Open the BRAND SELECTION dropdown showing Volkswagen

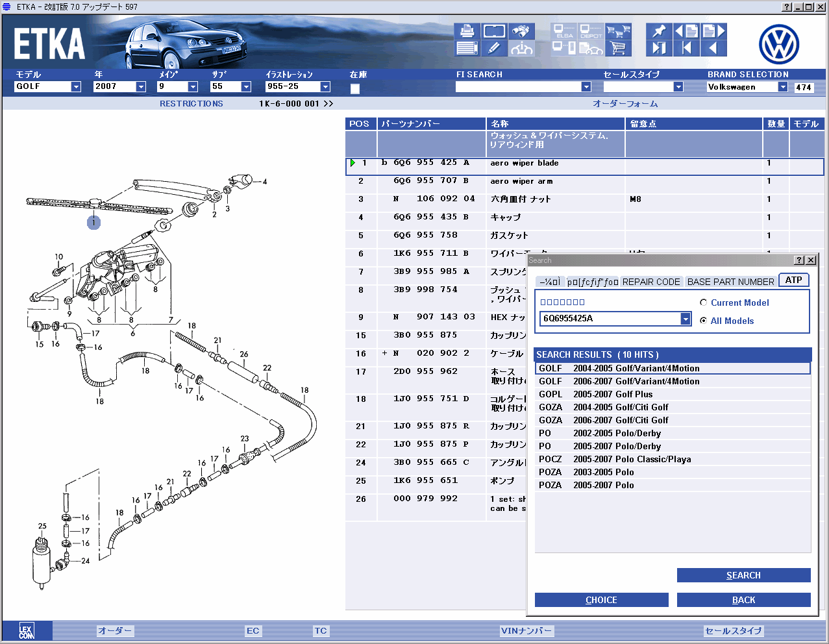pyautogui.click(x=783, y=86)
